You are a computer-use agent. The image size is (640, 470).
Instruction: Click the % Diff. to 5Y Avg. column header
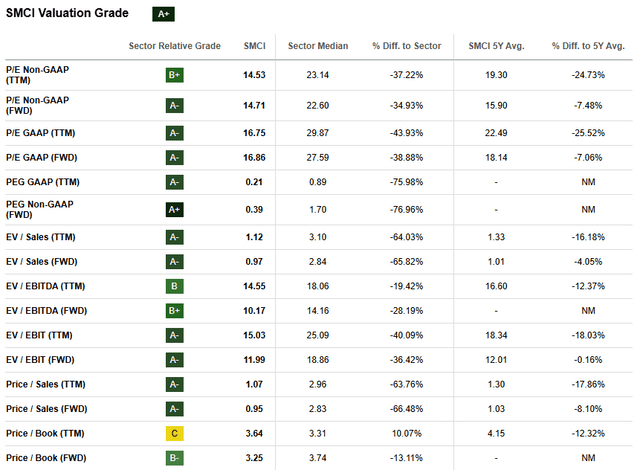[x=589, y=47]
